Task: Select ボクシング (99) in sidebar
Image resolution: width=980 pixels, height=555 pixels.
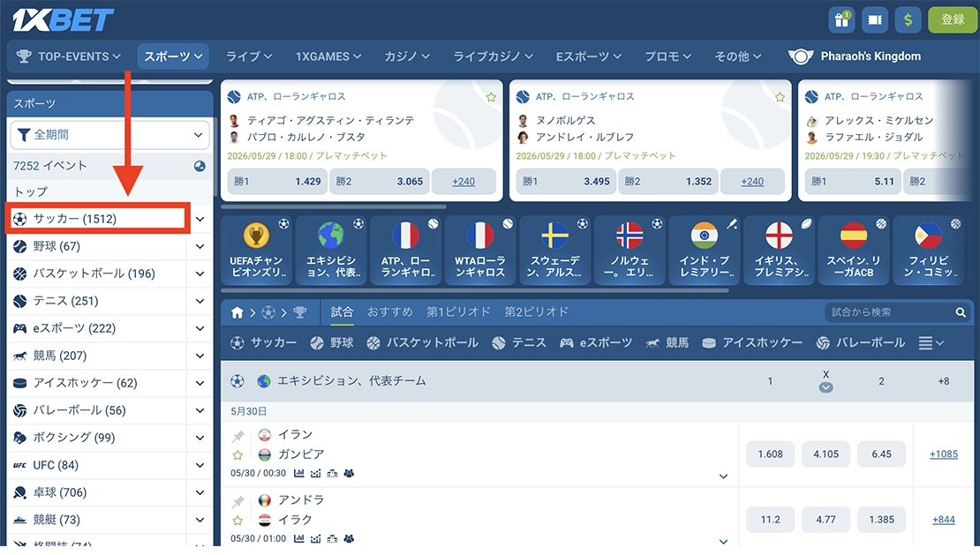Action: coord(97,438)
